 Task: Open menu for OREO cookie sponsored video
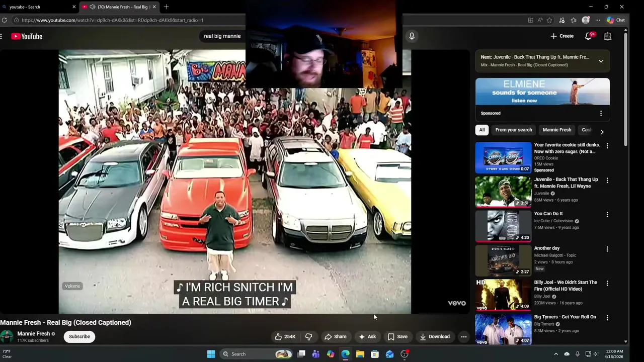tap(607, 146)
